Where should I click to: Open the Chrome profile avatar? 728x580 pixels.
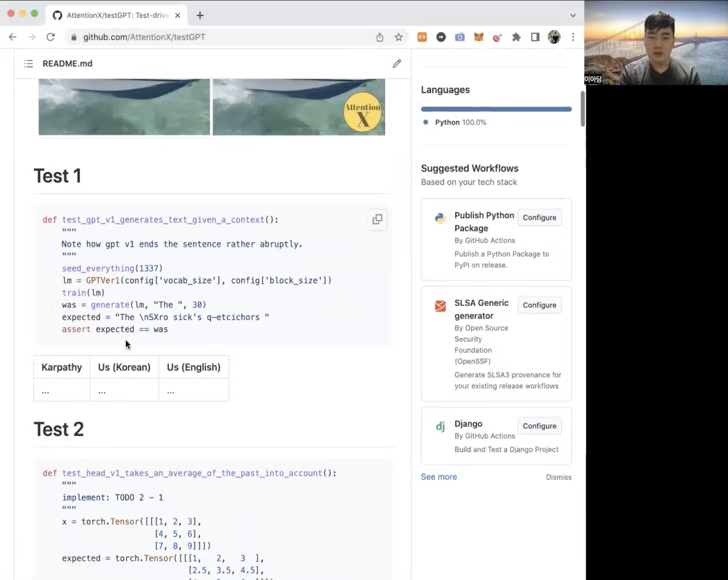click(554, 37)
